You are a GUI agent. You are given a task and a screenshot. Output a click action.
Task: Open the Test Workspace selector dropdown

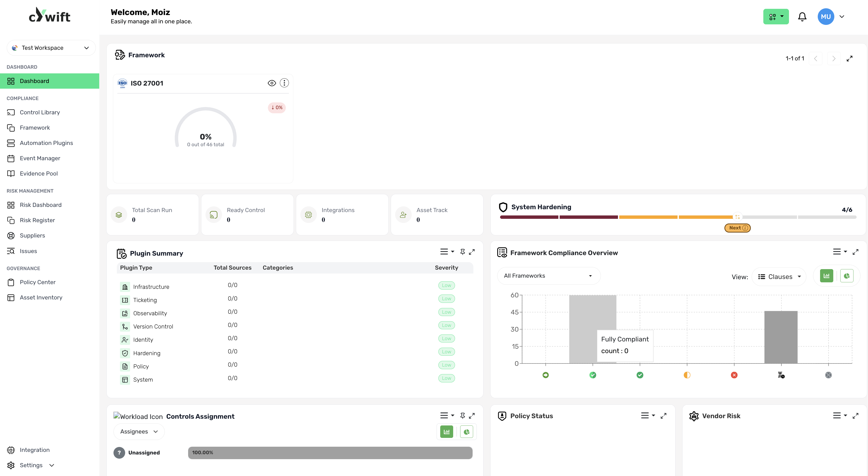click(x=51, y=48)
